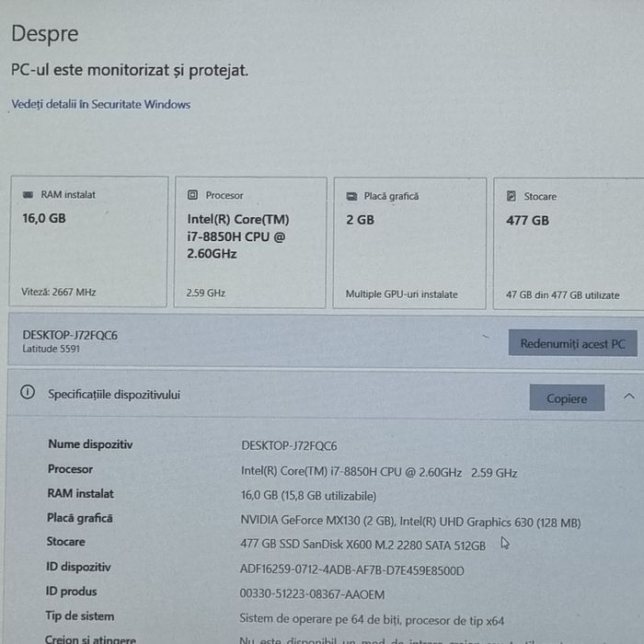The width and height of the screenshot is (644, 644).
Task: Click DESKTOP-J72FQC6 name in the banner
Action: [70, 335]
